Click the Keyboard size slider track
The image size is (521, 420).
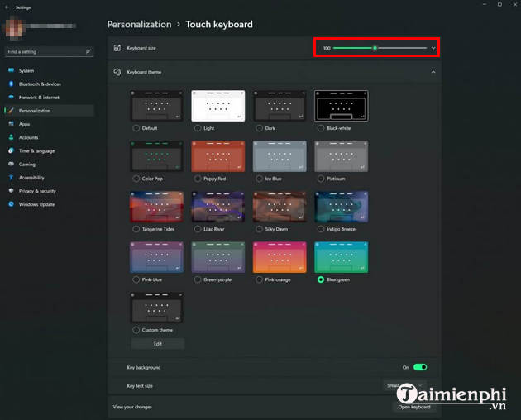point(397,48)
